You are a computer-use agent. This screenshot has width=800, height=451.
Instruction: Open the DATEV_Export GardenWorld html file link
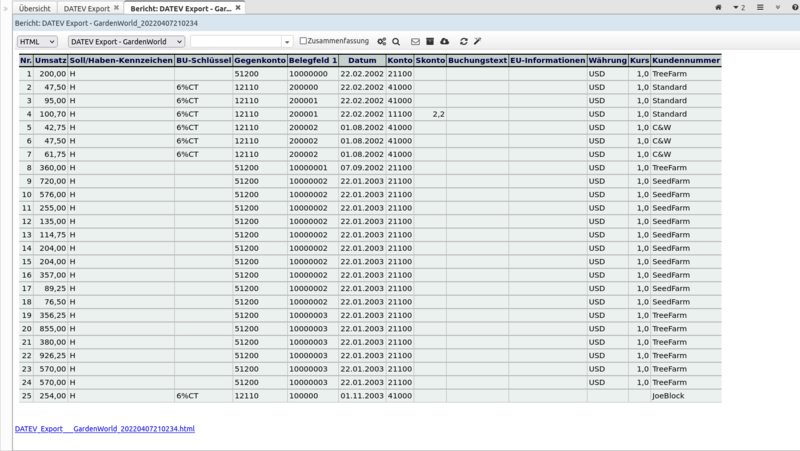tap(105, 429)
